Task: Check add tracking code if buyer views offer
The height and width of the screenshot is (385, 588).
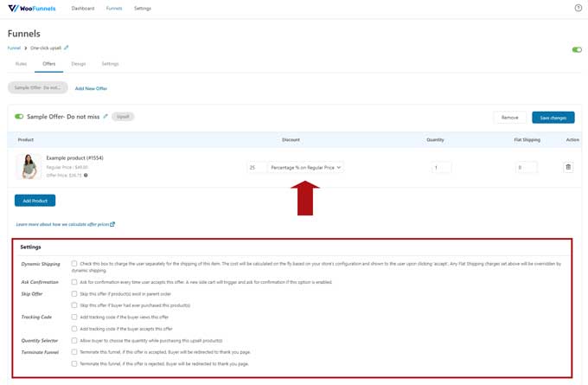Action: pyautogui.click(x=74, y=317)
